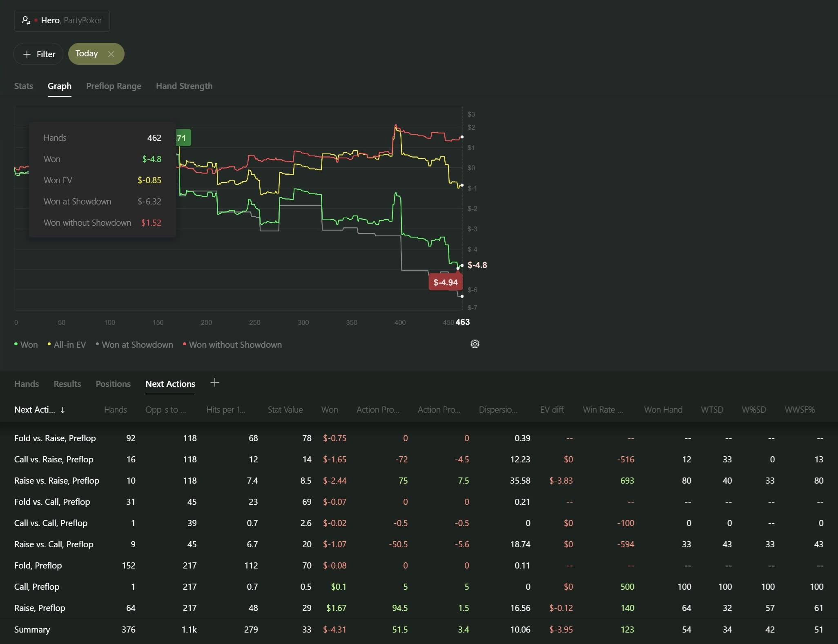The height and width of the screenshot is (644, 838).
Task: Remove the Today filter with its X
Action: point(111,54)
